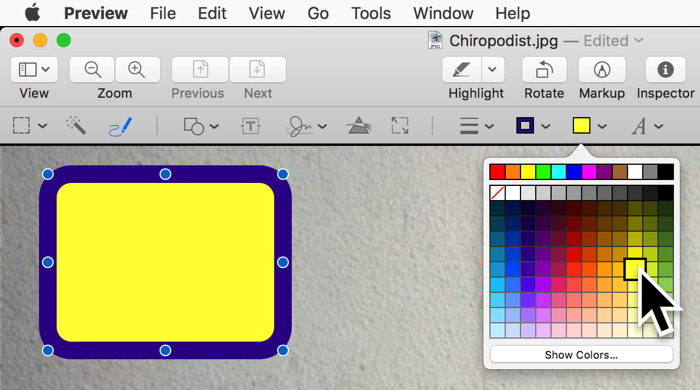Open the Tools menu
700x390 pixels.
click(371, 13)
